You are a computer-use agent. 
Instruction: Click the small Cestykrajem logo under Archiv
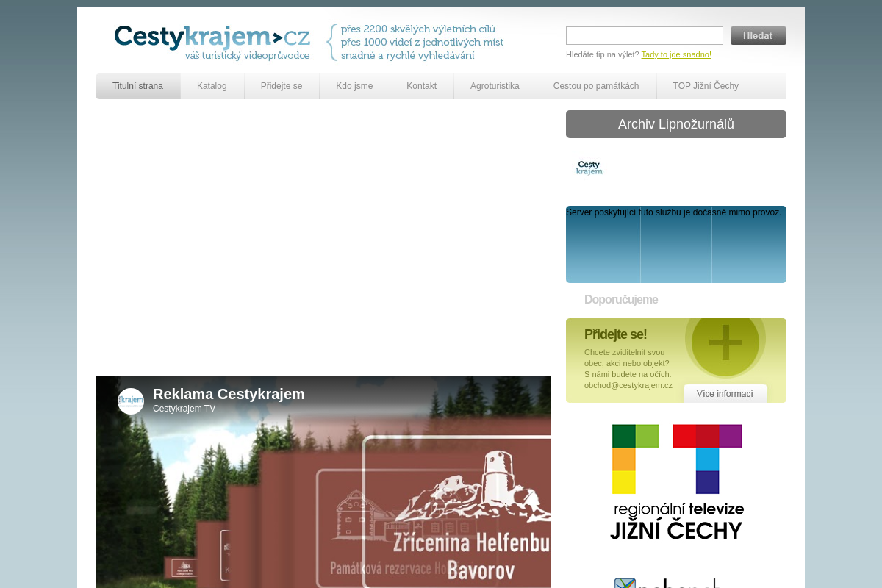click(589, 168)
